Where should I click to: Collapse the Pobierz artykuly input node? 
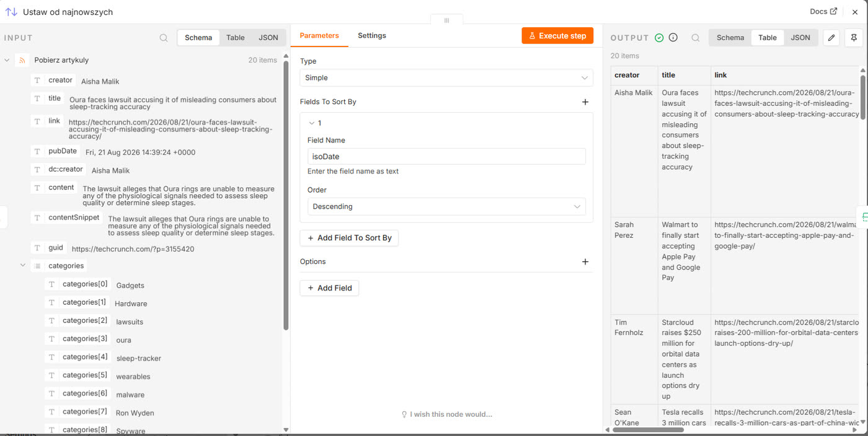(7, 60)
